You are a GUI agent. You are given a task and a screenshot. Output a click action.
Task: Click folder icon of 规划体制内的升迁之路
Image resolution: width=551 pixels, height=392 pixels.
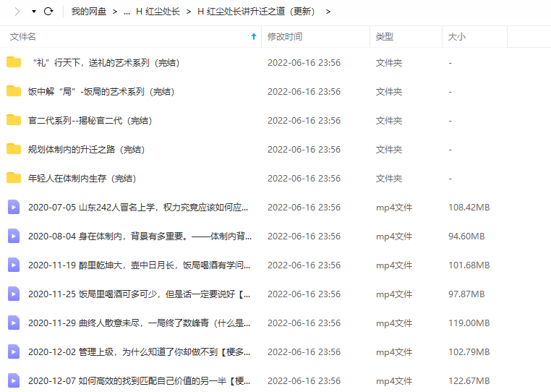(x=14, y=149)
